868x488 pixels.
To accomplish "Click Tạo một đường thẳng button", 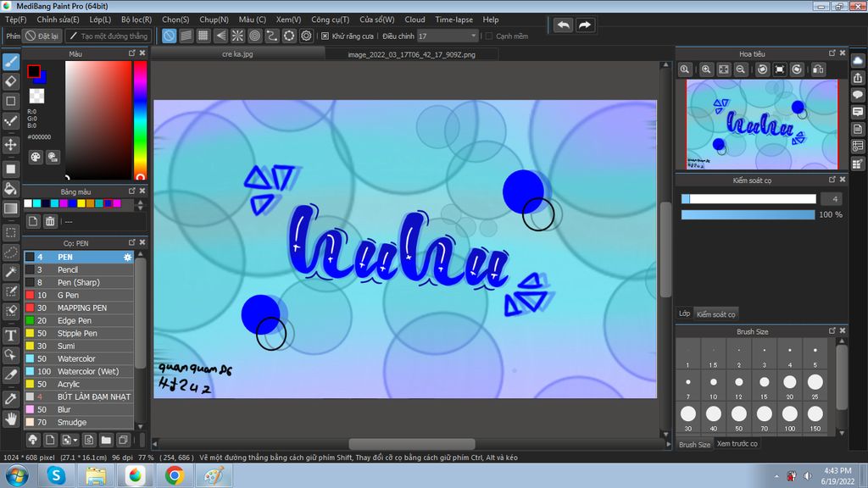I will click(108, 36).
